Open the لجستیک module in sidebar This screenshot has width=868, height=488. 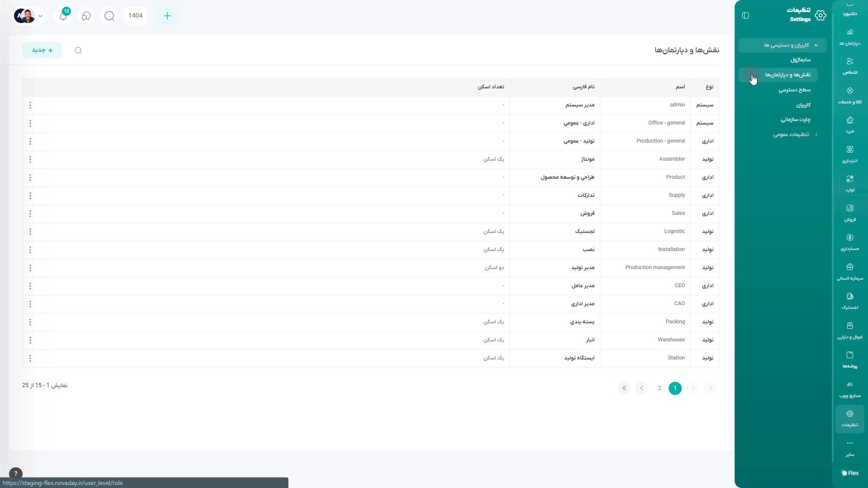[849, 301]
